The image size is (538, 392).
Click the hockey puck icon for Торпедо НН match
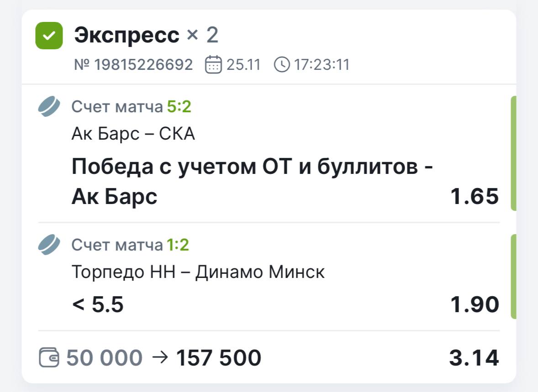pos(49,245)
